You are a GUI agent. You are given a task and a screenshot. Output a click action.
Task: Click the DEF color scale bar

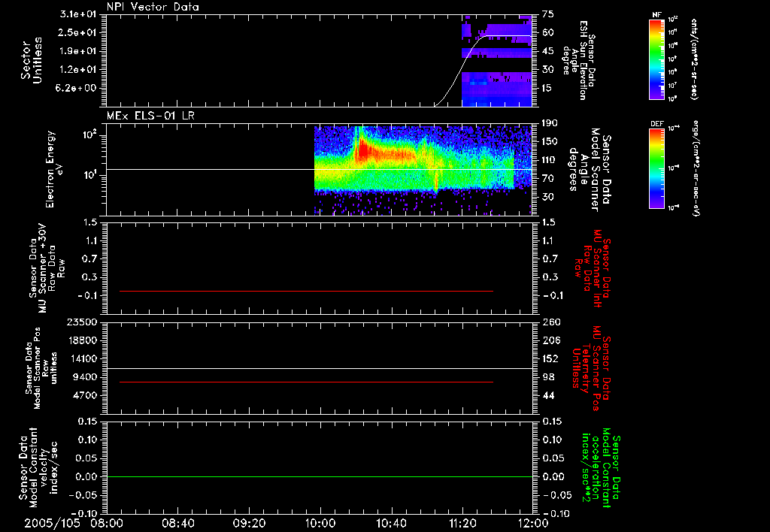(x=657, y=168)
